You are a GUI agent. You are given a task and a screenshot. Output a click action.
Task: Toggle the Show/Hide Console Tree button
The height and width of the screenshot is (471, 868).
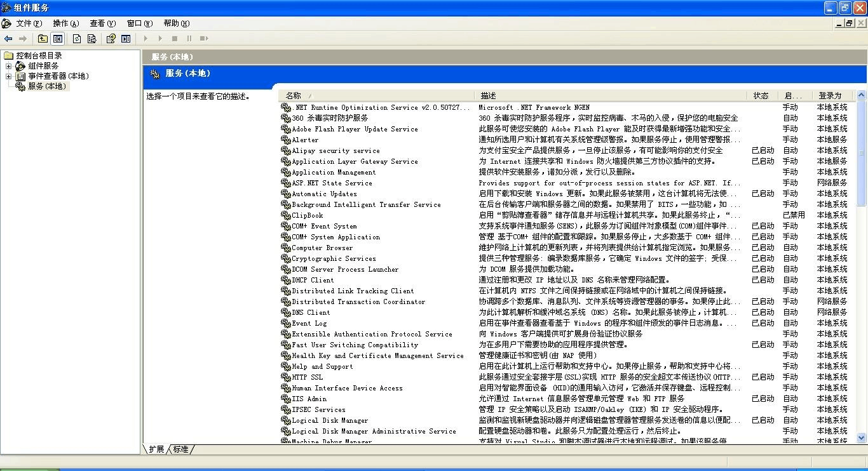(x=58, y=39)
